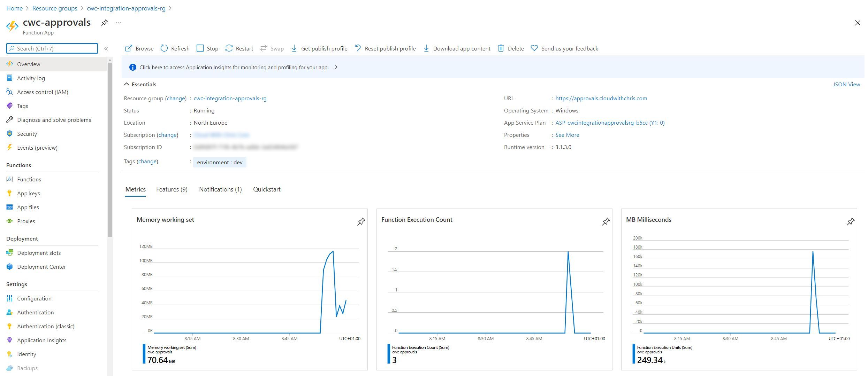Open Identity settings
Image resolution: width=868 pixels, height=376 pixels.
[53, 354]
